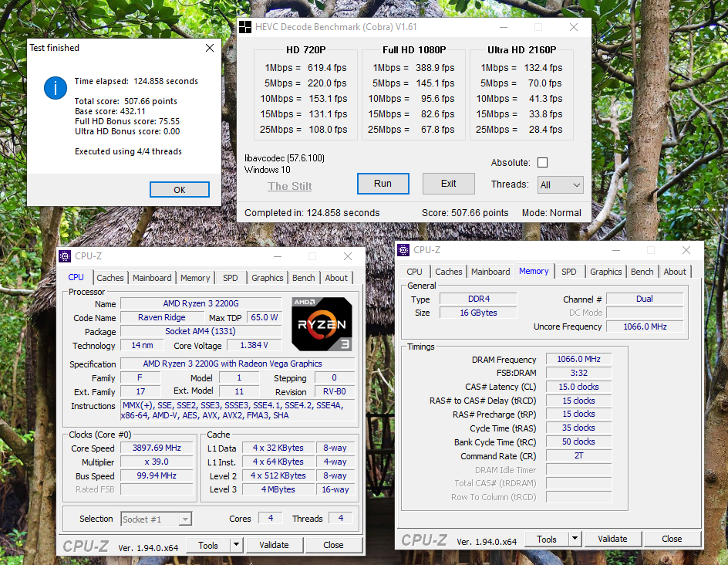
Task: Open The Stilt link
Action: click(290, 186)
